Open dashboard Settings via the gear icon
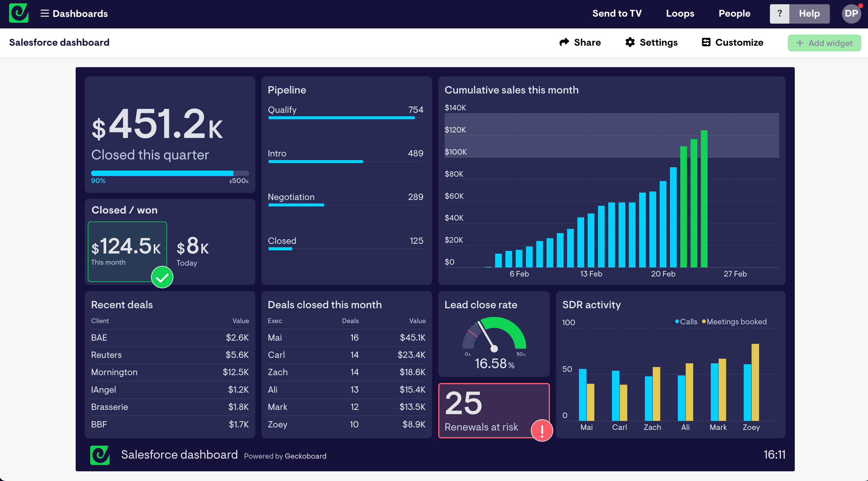868x481 pixels. tap(630, 42)
